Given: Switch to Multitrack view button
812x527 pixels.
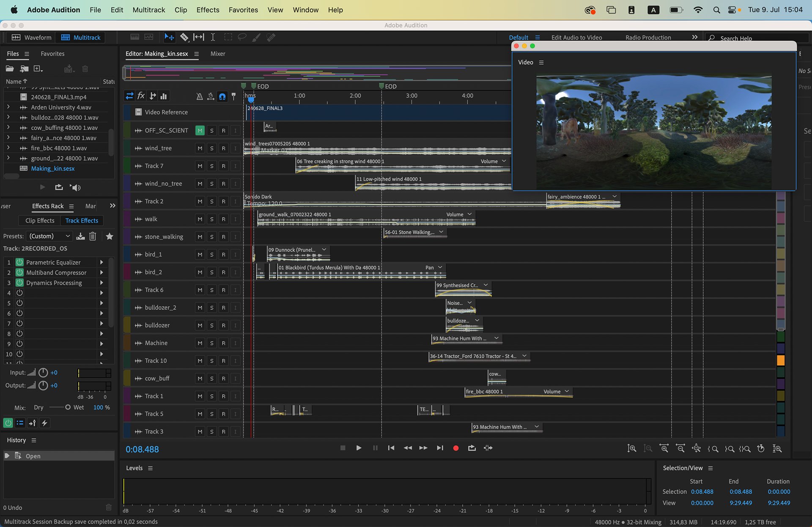Looking at the screenshot, I should [x=81, y=37].
